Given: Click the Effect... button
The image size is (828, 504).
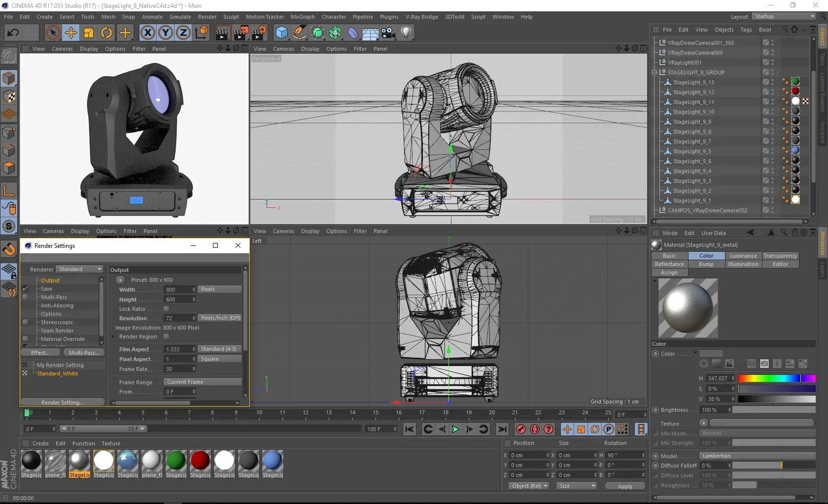Looking at the screenshot, I should [x=40, y=353].
